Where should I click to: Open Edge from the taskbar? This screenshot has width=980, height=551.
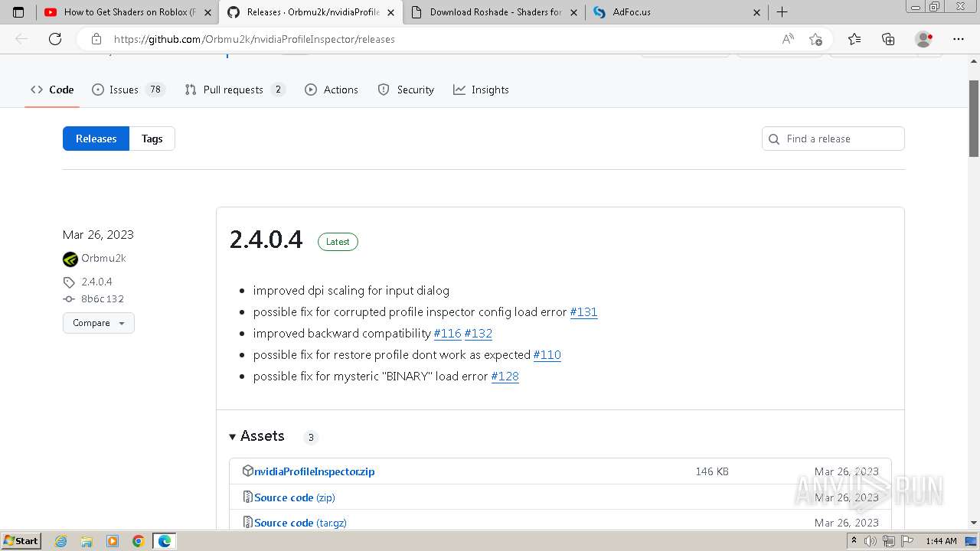[165, 541]
